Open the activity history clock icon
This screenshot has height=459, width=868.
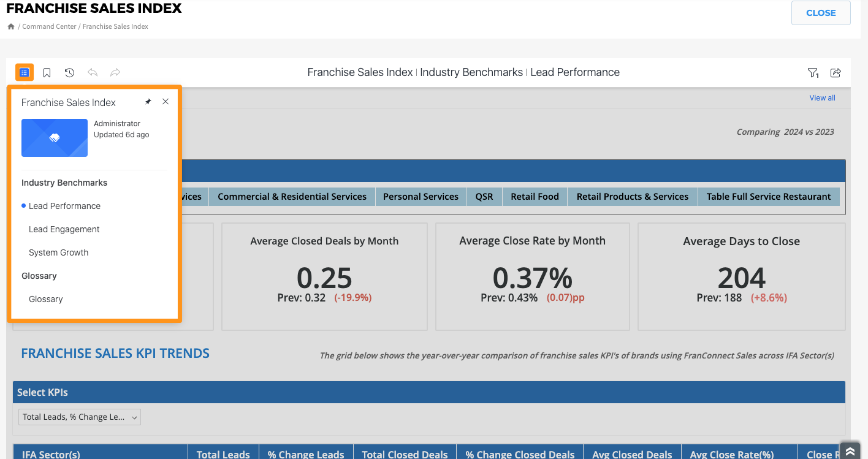pyautogui.click(x=69, y=73)
